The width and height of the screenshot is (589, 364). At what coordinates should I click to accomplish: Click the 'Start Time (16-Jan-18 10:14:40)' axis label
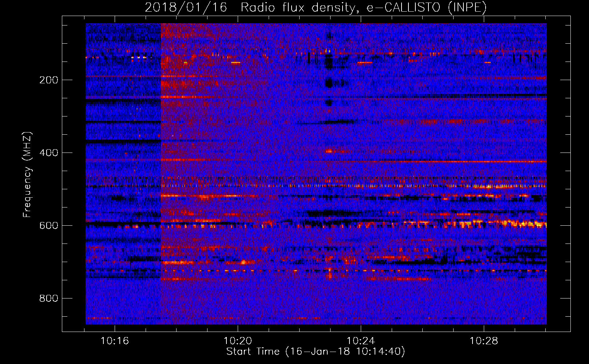point(316,352)
